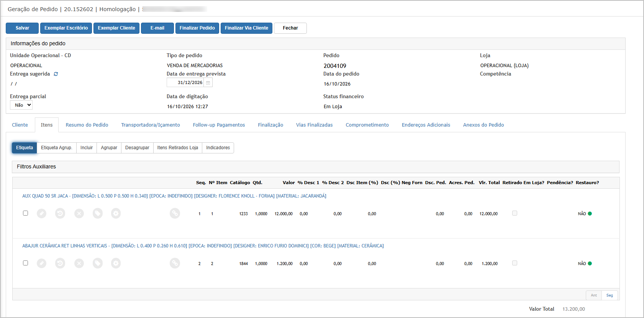Click the edit pencil icon for AUX QUAD 50 SR JACA
Viewport: 644px width, 318px height.
click(x=42, y=213)
